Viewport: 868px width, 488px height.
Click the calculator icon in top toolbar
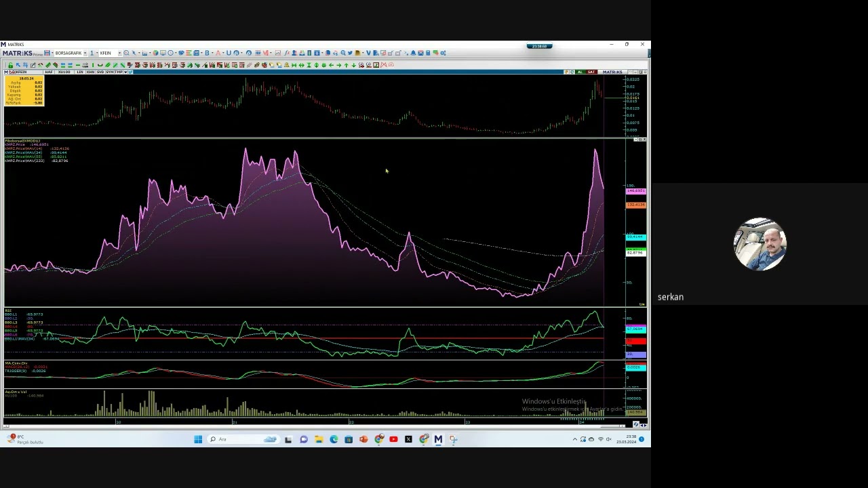click(x=428, y=53)
